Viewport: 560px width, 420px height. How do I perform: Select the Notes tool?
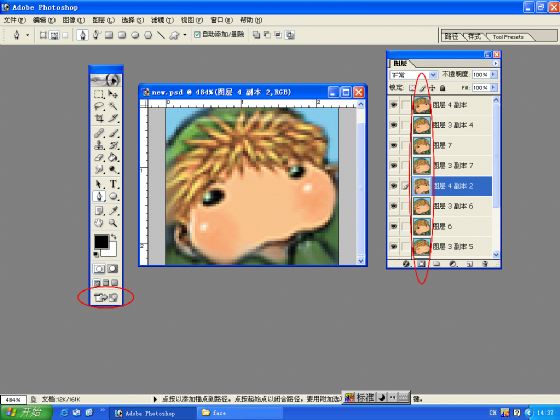(x=99, y=211)
